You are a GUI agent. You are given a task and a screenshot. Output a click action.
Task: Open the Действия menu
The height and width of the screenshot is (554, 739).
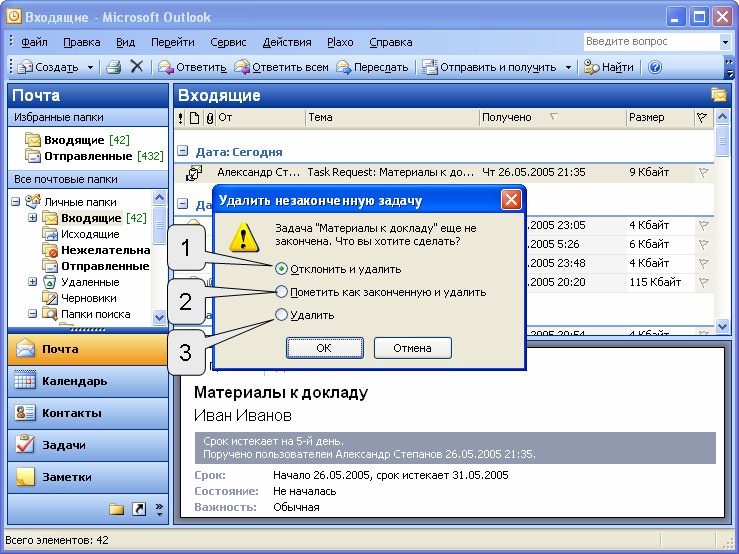[287, 42]
